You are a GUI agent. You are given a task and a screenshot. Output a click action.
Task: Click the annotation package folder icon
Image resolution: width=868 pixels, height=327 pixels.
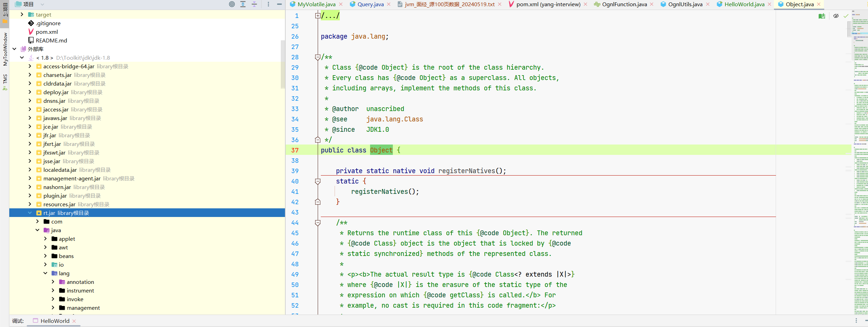coord(62,282)
